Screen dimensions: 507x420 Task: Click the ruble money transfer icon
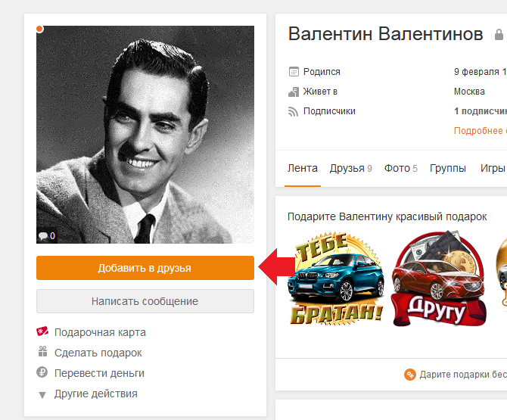42,372
